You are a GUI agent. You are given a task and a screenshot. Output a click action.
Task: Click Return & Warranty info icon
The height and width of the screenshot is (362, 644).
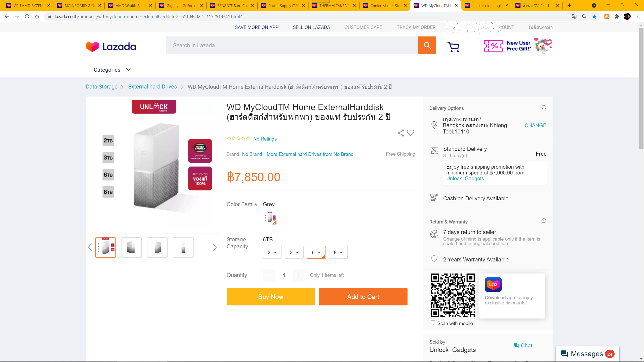pos(544,221)
